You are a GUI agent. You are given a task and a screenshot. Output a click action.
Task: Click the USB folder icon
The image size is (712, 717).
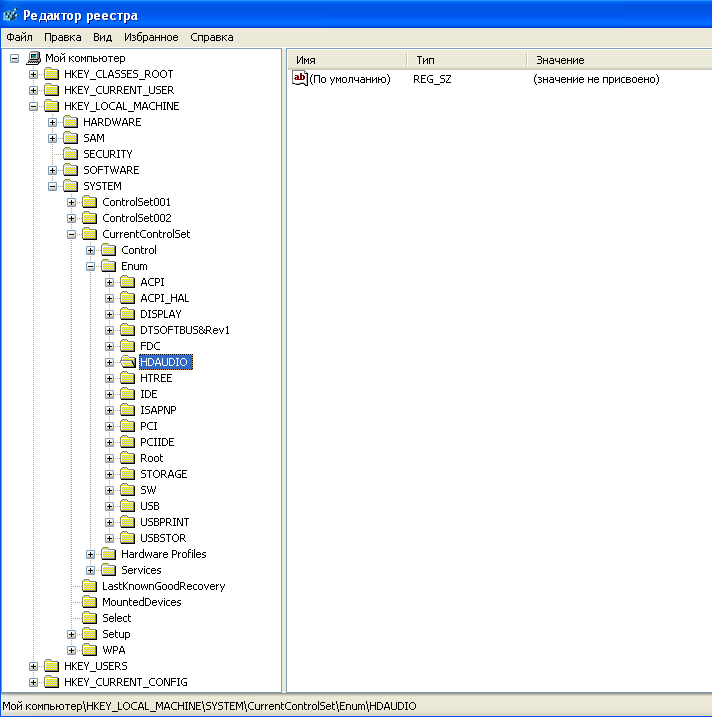pyautogui.click(x=128, y=506)
